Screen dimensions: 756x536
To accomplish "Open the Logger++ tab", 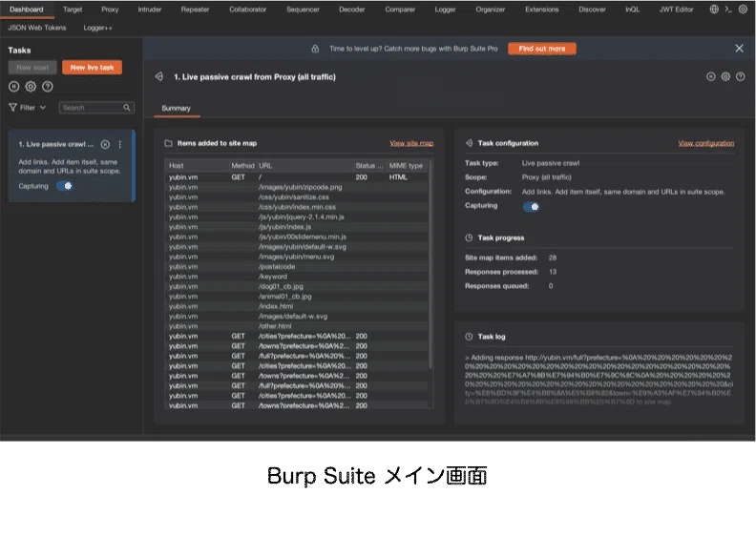I will (x=97, y=28).
